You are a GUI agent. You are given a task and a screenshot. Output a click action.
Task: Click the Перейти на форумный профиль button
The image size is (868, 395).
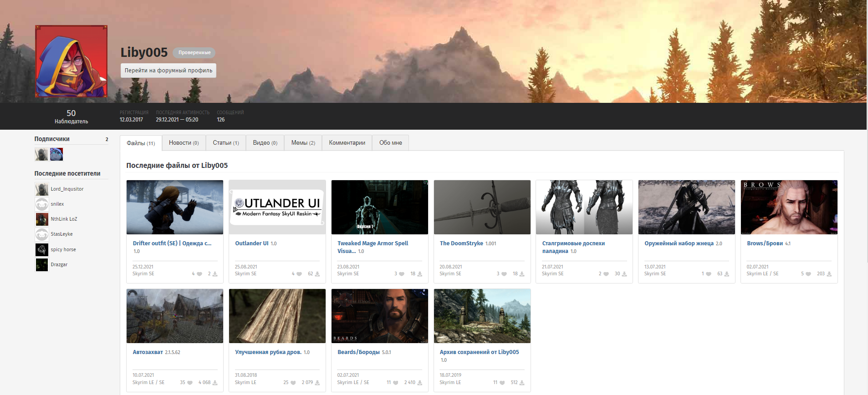[x=168, y=71]
